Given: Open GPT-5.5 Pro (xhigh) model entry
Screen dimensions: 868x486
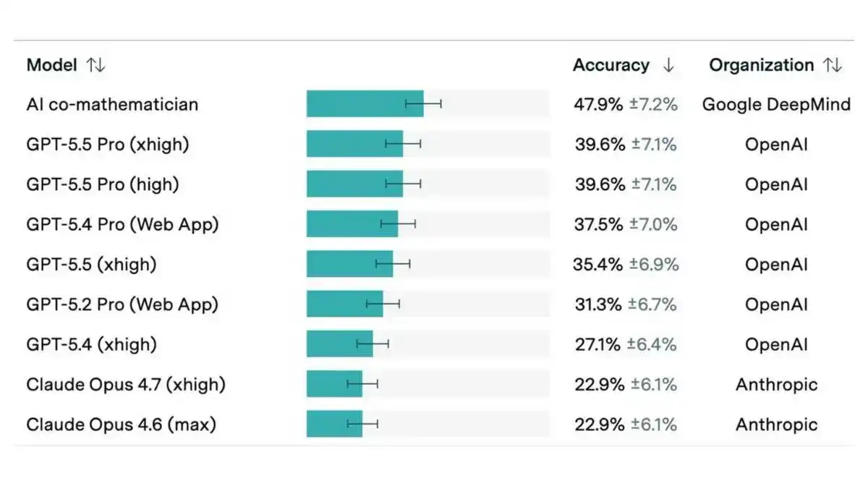Looking at the screenshot, I should 108,145.
